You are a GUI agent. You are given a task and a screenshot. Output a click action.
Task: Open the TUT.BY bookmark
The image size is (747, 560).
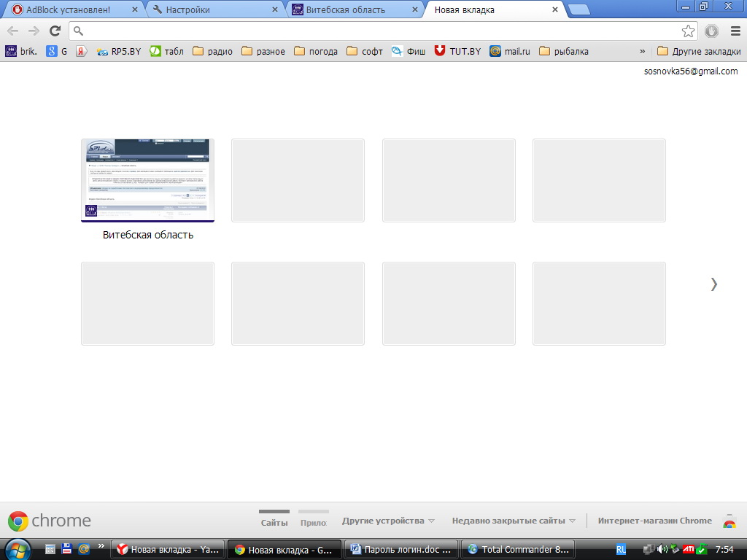[457, 51]
